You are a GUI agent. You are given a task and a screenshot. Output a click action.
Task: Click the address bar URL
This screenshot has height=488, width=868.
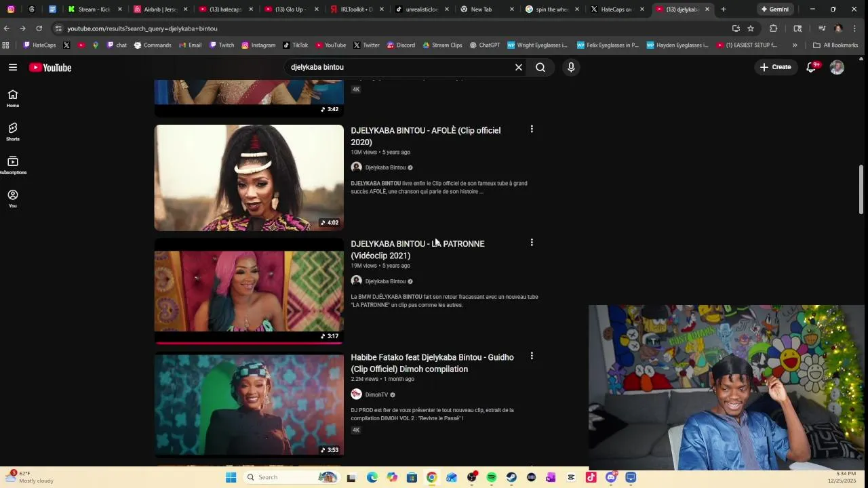pos(142,28)
